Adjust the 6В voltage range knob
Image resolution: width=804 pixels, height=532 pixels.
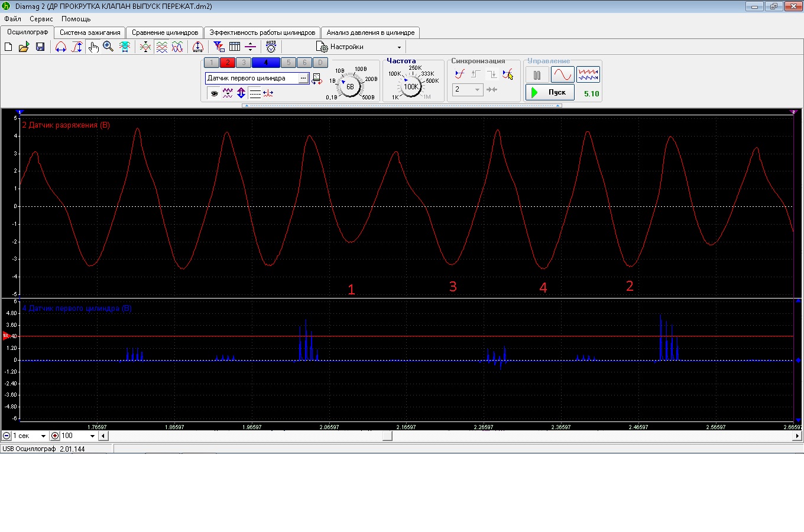(350, 86)
